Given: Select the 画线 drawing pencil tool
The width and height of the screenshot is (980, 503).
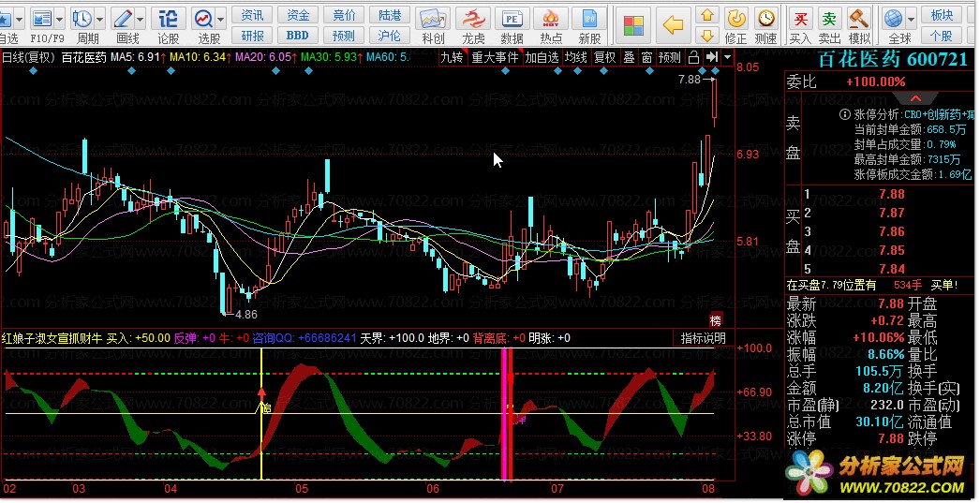Looking at the screenshot, I should tap(123, 20).
